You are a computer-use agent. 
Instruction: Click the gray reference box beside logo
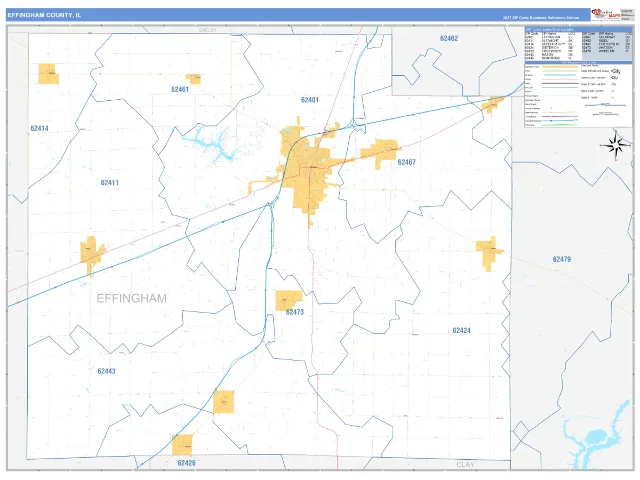(626, 15)
